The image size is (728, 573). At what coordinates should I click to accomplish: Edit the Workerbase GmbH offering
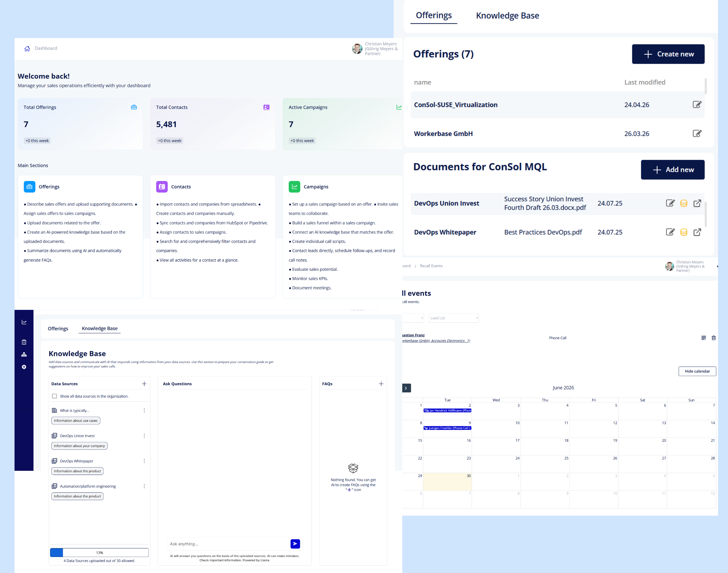tap(697, 133)
